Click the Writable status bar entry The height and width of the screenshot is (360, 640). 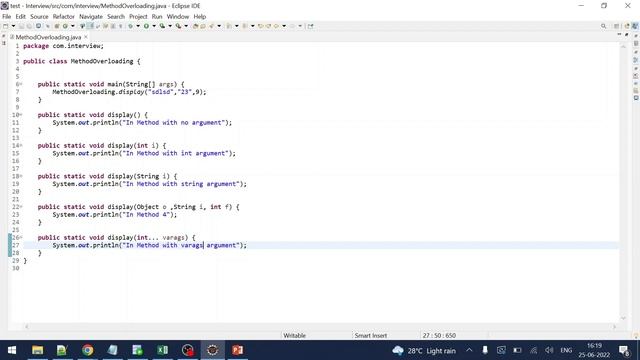click(x=294, y=335)
